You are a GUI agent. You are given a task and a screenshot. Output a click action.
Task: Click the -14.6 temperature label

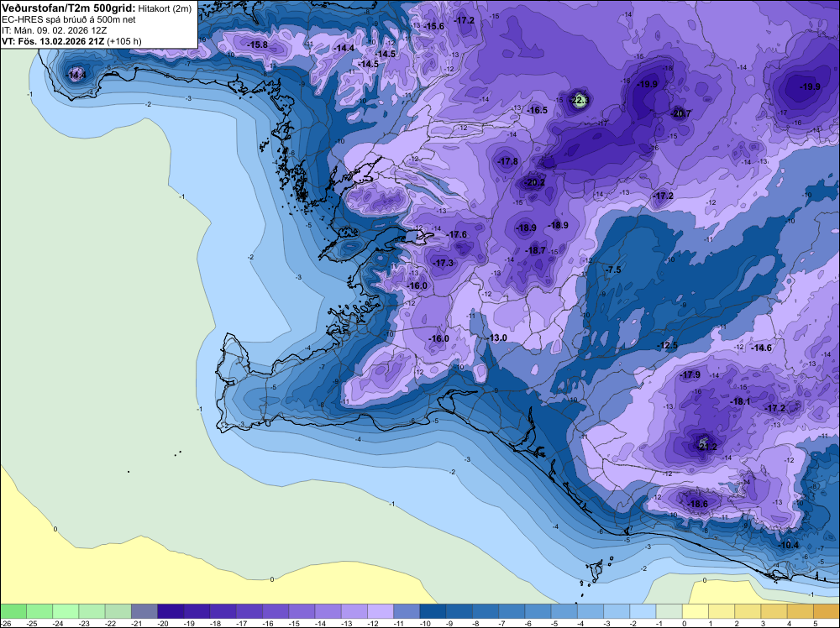click(x=761, y=348)
